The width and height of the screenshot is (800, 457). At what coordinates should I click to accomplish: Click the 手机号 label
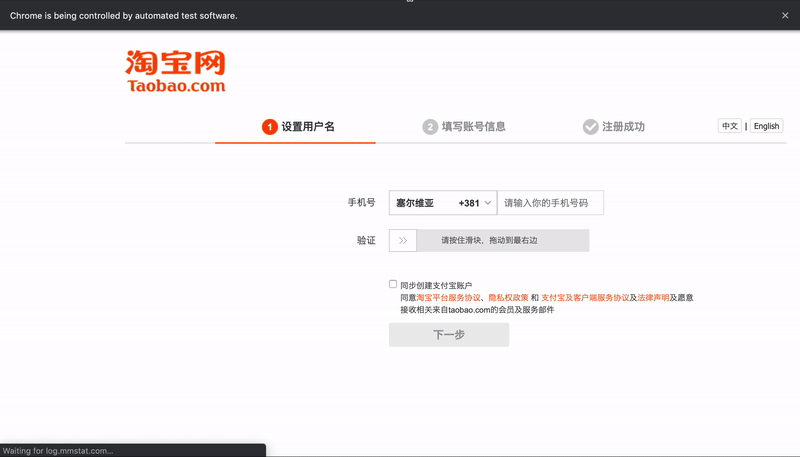[x=361, y=202]
